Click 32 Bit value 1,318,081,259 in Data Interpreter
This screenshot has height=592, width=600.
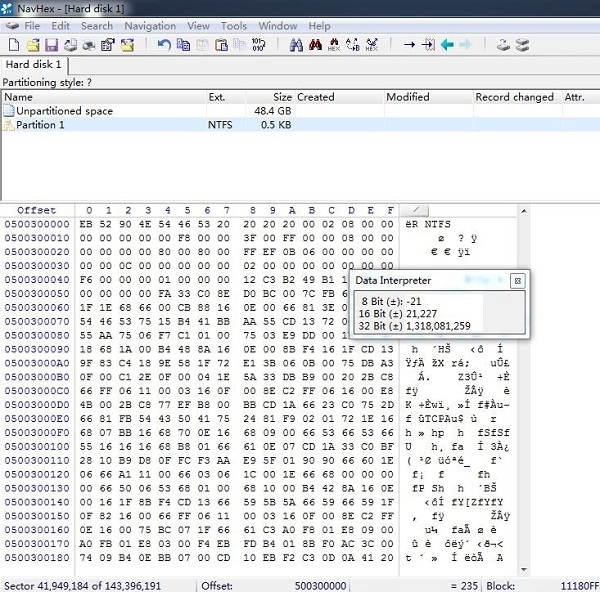(438, 326)
